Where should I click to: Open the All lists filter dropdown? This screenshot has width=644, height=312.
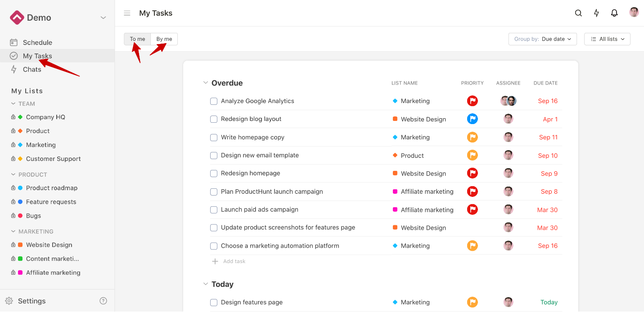point(607,39)
